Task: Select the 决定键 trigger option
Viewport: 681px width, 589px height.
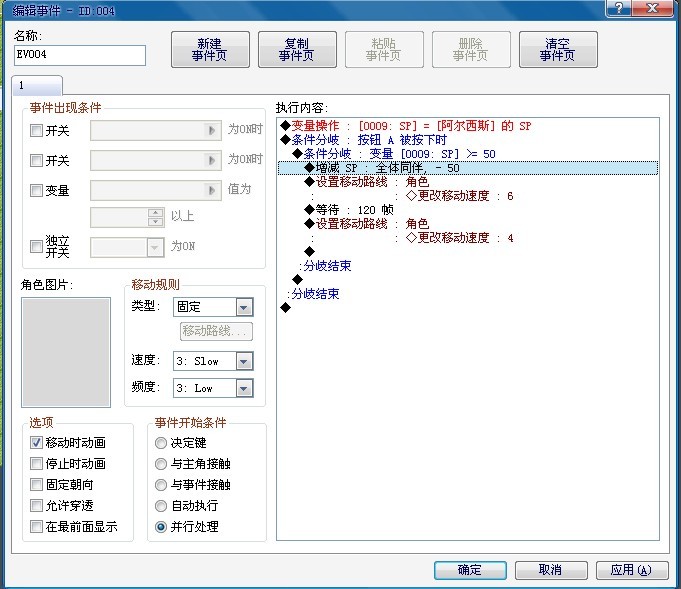Action: coord(161,443)
